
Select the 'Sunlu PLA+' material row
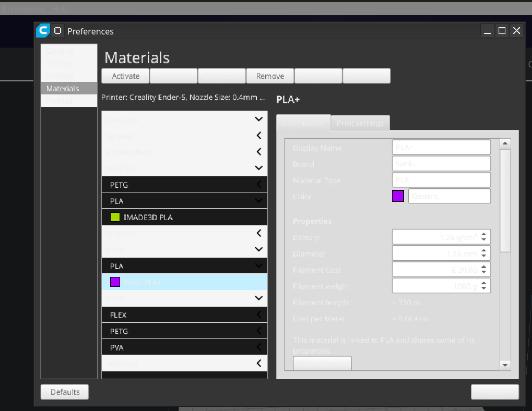coord(185,282)
